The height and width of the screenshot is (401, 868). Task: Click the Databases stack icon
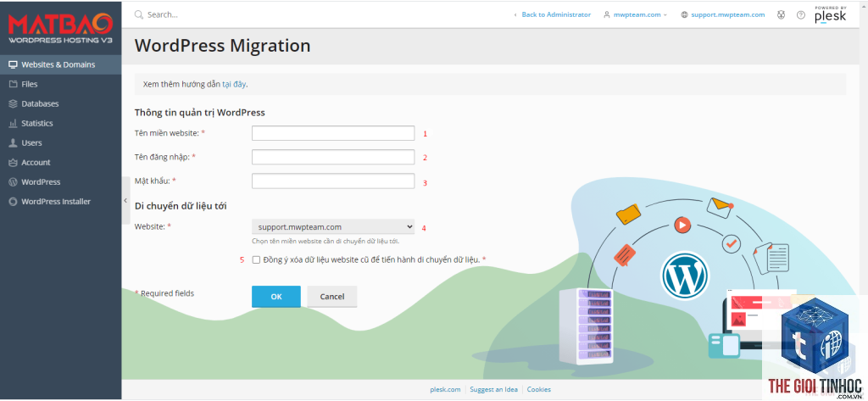click(13, 103)
